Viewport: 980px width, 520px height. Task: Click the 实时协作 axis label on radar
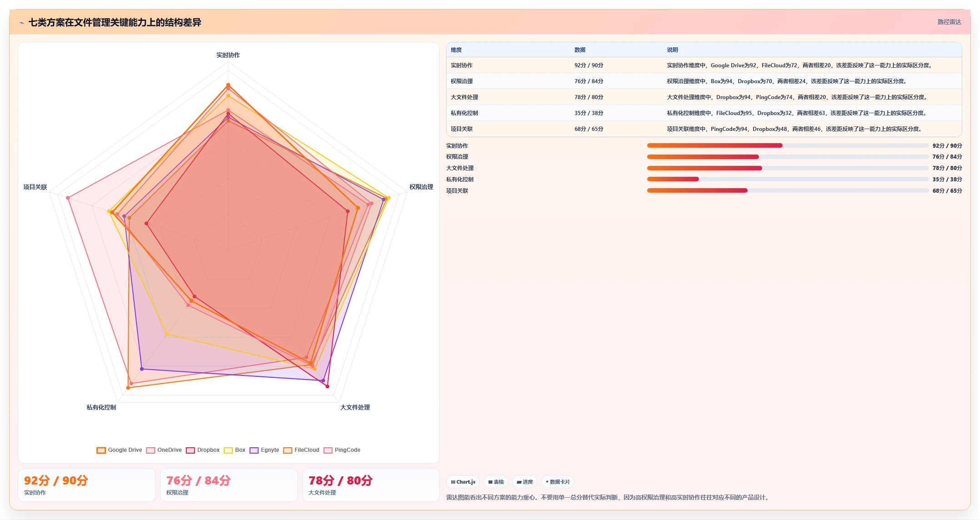[x=228, y=55]
